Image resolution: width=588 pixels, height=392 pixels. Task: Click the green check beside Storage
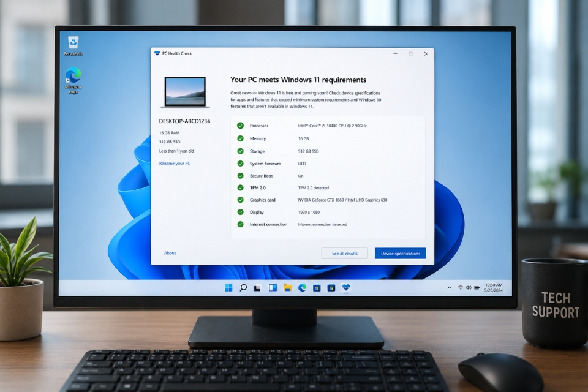click(240, 151)
